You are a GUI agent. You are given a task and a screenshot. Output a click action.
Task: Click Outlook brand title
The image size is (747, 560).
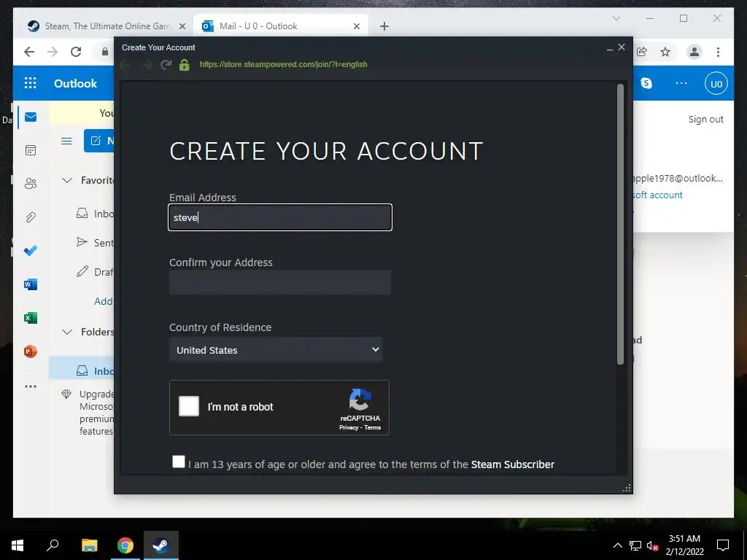point(75,83)
